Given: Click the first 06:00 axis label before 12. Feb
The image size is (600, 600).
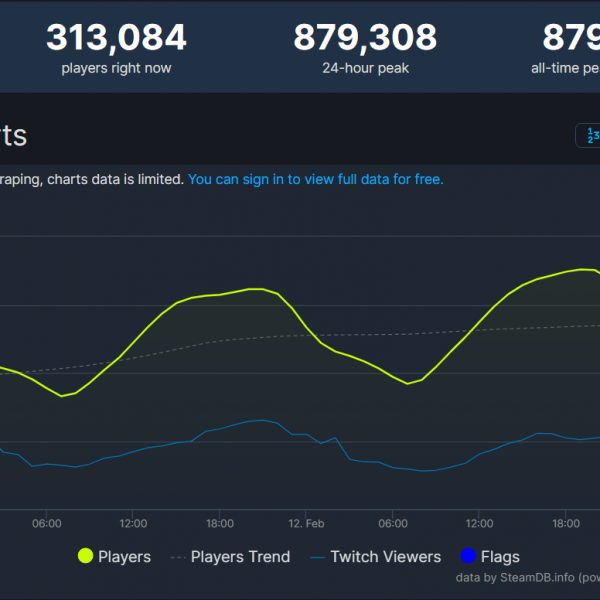Looking at the screenshot, I should (47, 523).
